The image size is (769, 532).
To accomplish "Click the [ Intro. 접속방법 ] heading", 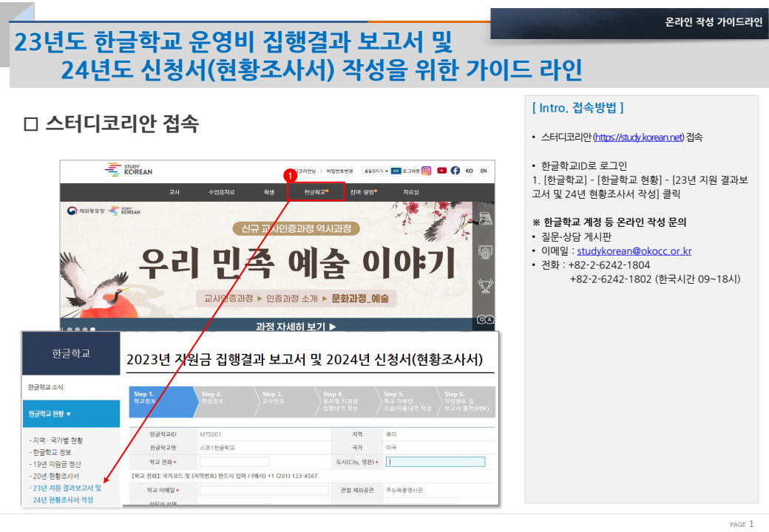I will [577, 108].
